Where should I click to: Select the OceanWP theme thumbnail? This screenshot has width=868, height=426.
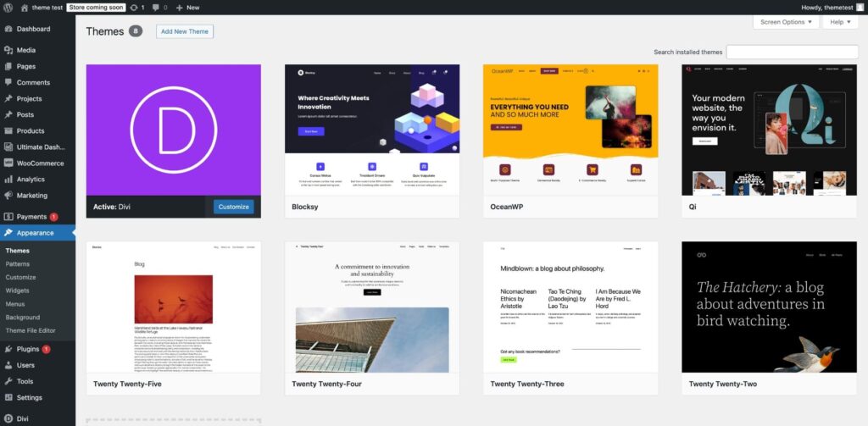[x=570, y=130]
